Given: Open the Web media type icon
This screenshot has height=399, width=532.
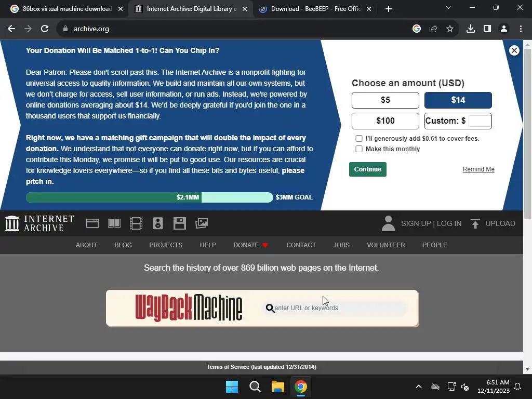Looking at the screenshot, I should click(92, 223).
